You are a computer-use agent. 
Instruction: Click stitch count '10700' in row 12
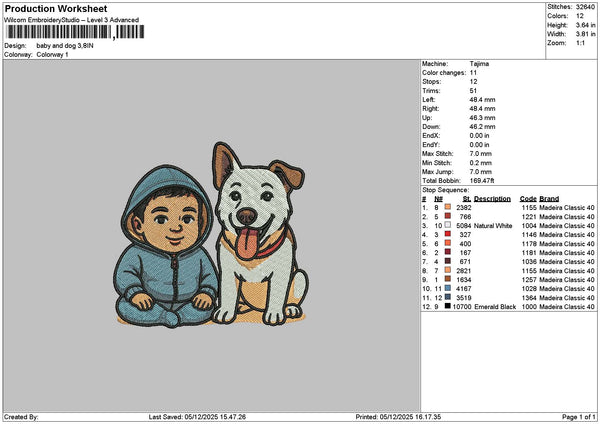coord(462,307)
